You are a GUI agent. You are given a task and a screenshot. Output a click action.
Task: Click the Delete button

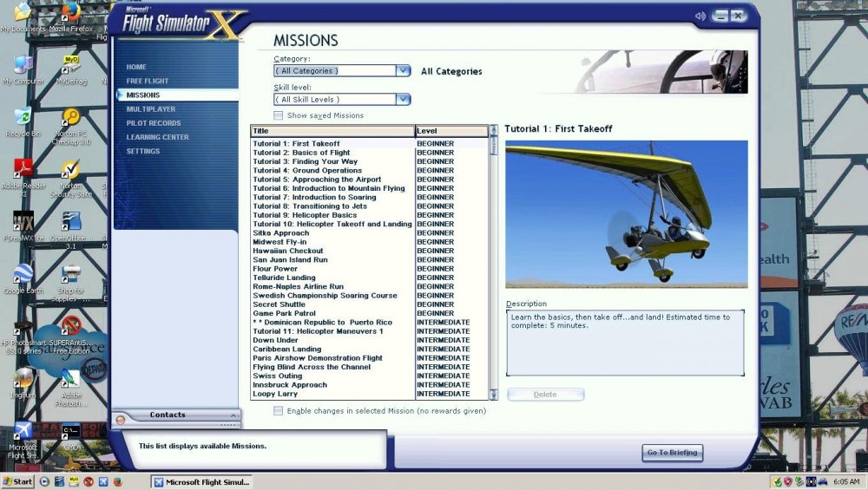[x=545, y=395]
